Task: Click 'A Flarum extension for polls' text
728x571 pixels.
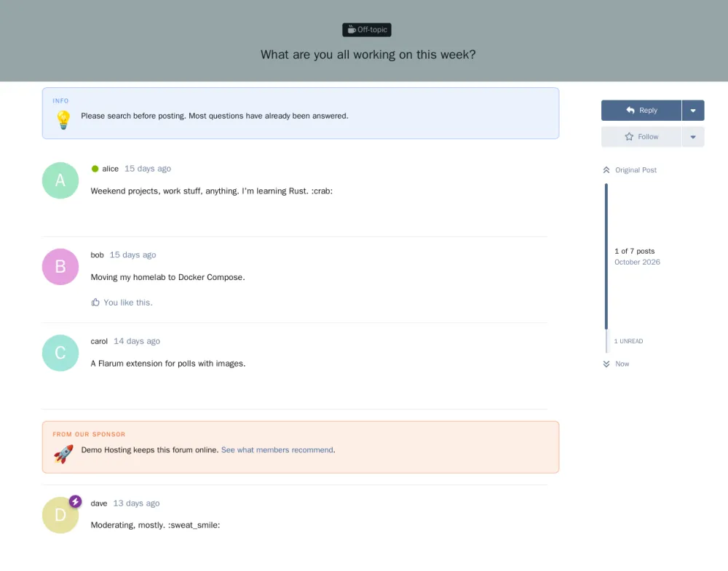Action: coord(167,364)
